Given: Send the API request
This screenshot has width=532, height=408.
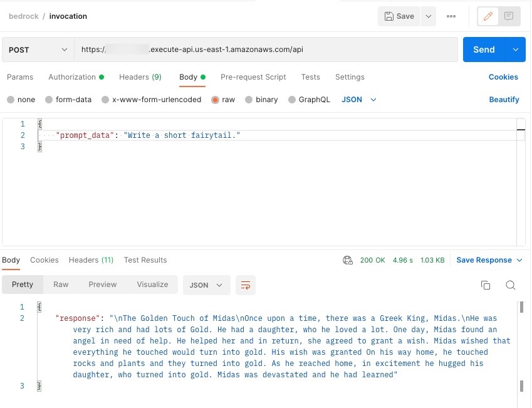Looking at the screenshot, I should 483,50.
